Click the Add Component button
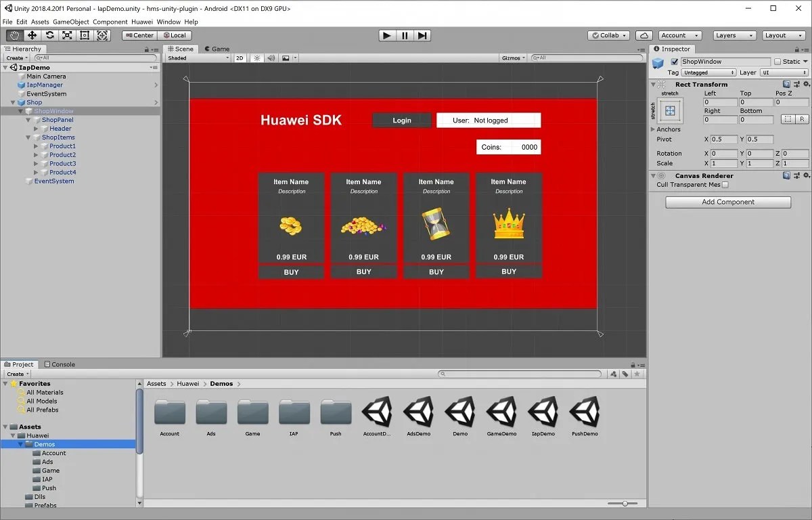Screen dimensions: 812x520 point(727,202)
